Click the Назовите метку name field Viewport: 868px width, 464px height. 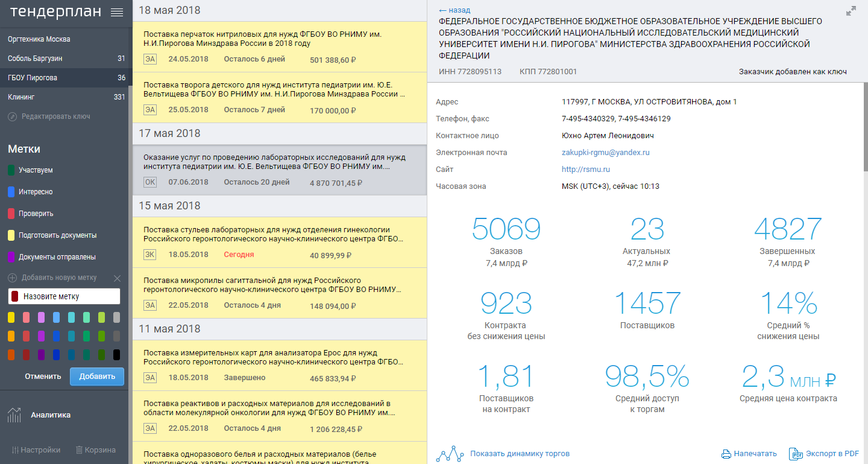click(x=64, y=296)
